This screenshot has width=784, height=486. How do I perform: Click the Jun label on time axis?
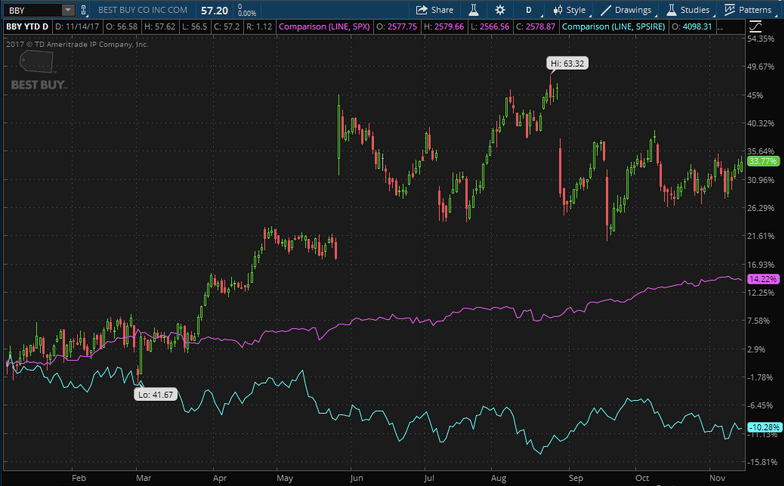pyautogui.click(x=356, y=478)
